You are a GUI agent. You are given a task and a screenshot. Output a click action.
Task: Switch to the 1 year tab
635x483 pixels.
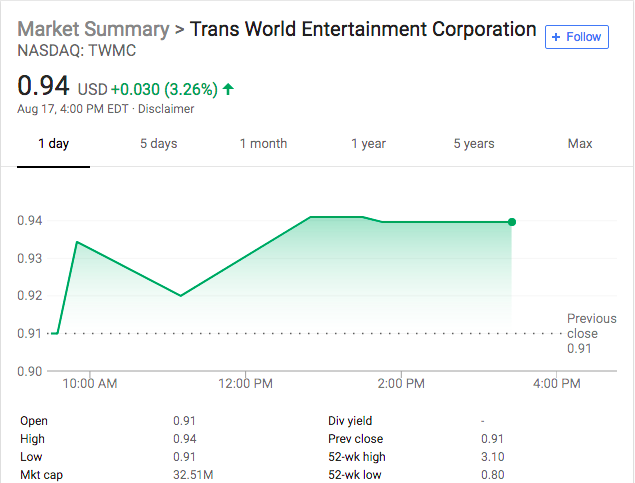pos(369,144)
